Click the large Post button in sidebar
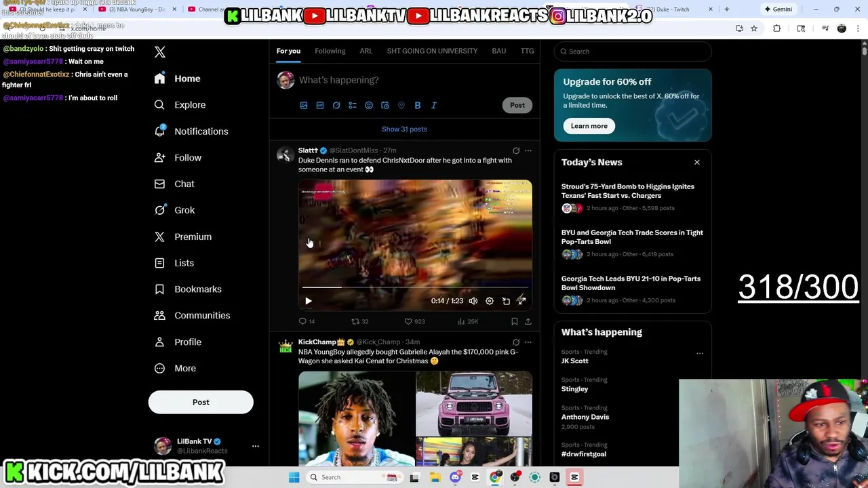This screenshot has height=488, width=868. click(201, 403)
